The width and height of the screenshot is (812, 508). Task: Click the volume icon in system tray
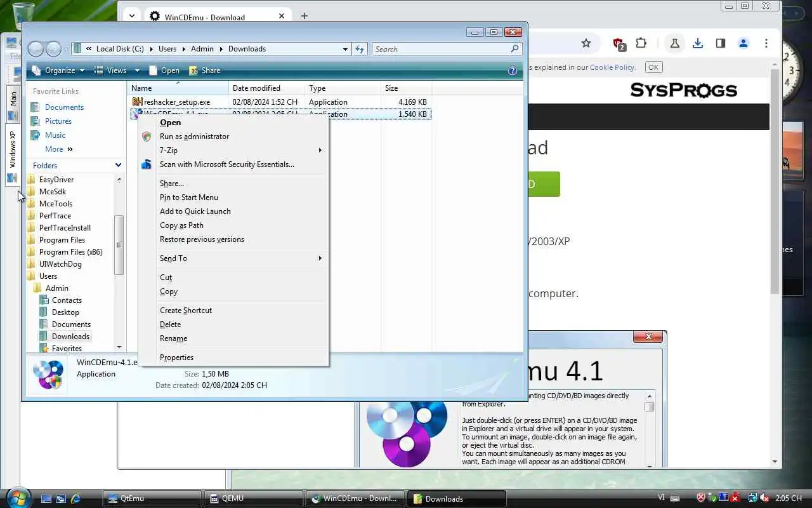(764, 498)
